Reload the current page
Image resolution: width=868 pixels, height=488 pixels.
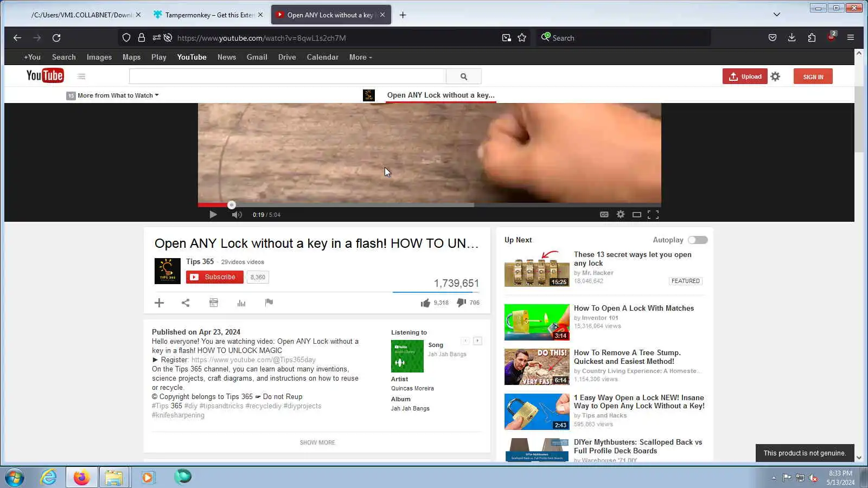(56, 38)
